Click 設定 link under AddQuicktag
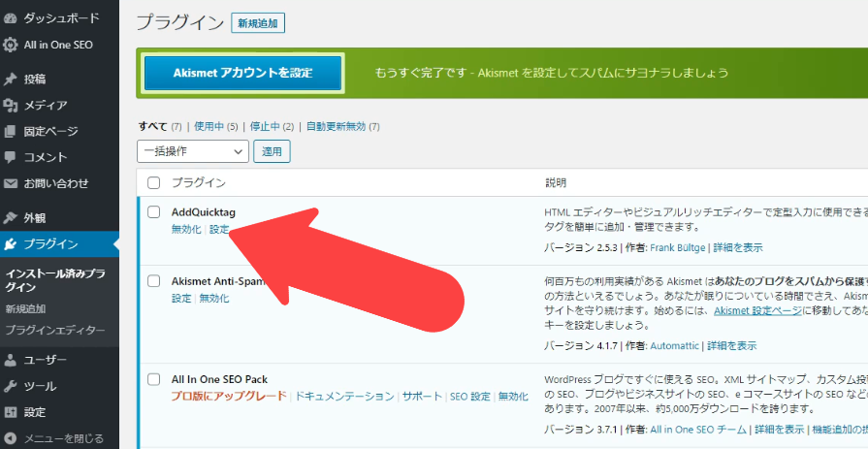The image size is (868, 449). pos(219,229)
